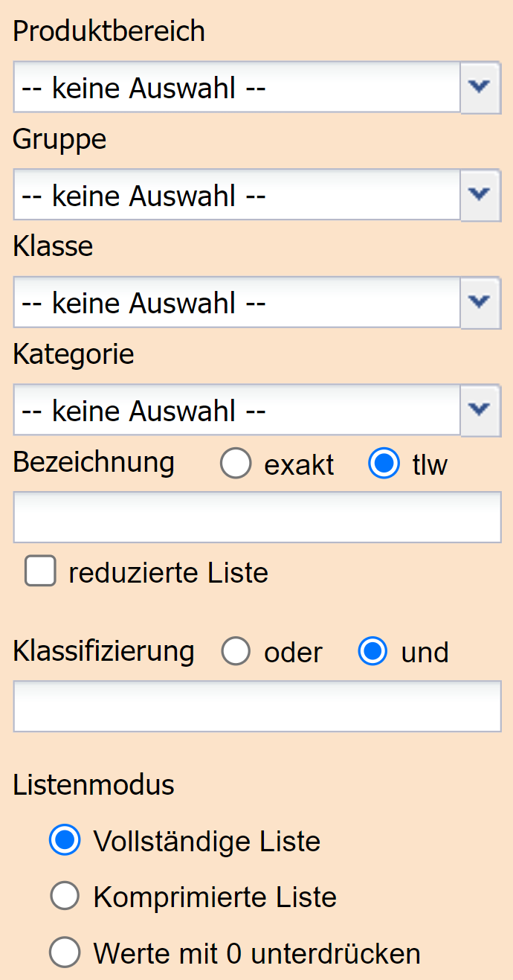
Task: Click the Bezeichnung text input field
Action: coord(257,517)
